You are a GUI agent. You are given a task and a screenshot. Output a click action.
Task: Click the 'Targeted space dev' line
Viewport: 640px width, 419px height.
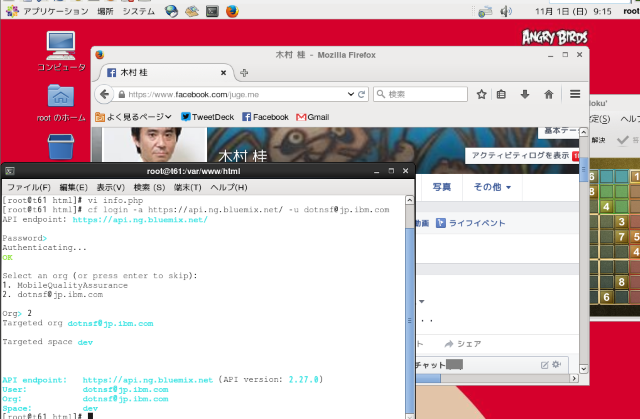(x=47, y=342)
